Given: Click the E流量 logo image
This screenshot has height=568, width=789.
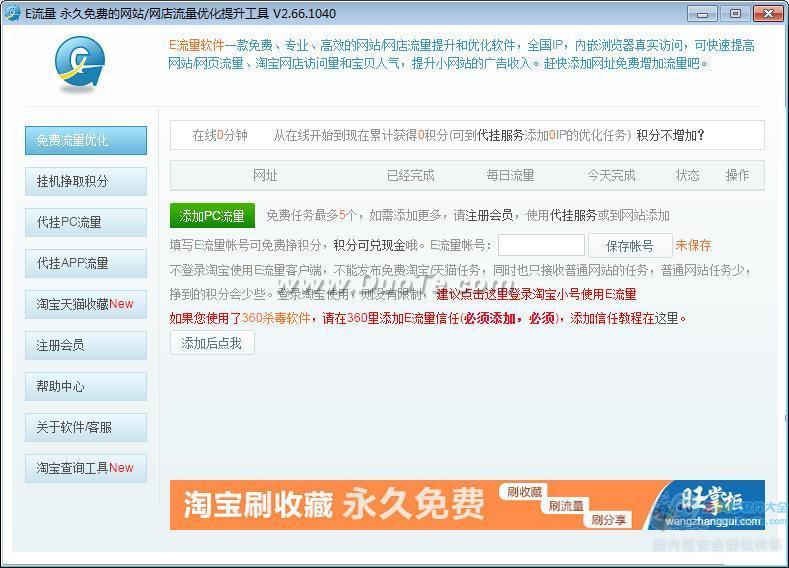Looking at the screenshot, I should pos(80,65).
